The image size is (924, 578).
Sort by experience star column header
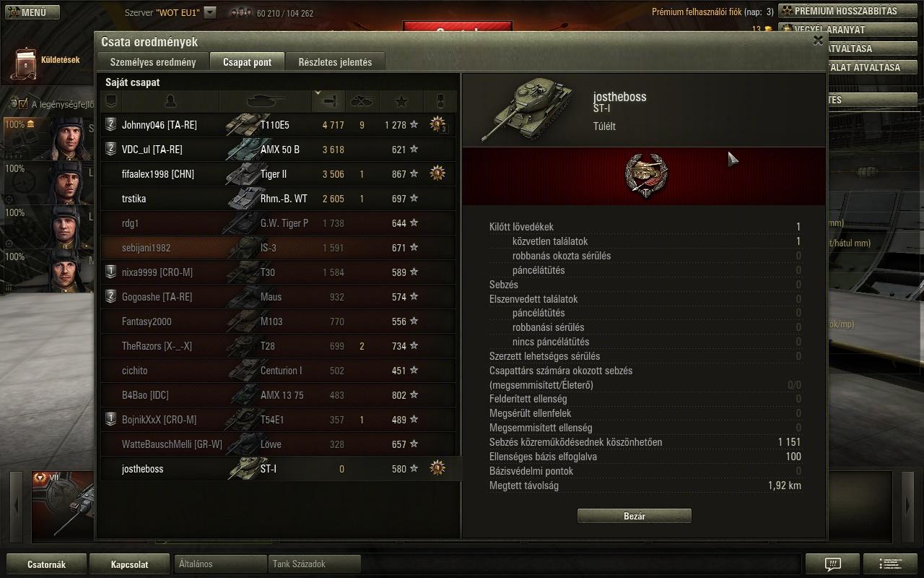401,100
